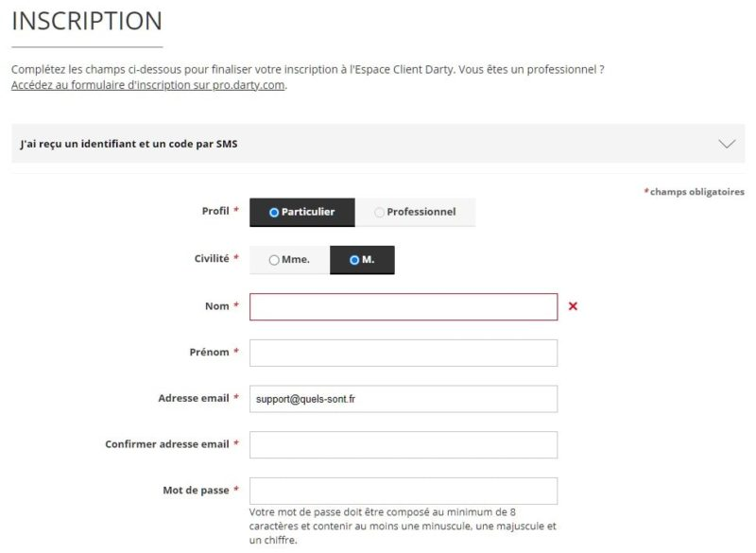Click the Mot de passe label
The width and height of the screenshot is (756, 553).
(x=196, y=490)
